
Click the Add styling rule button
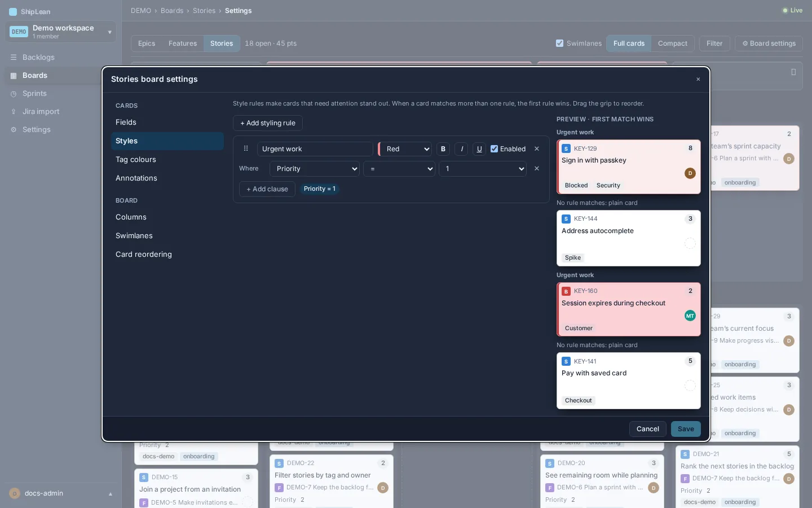(x=268, y=123)
